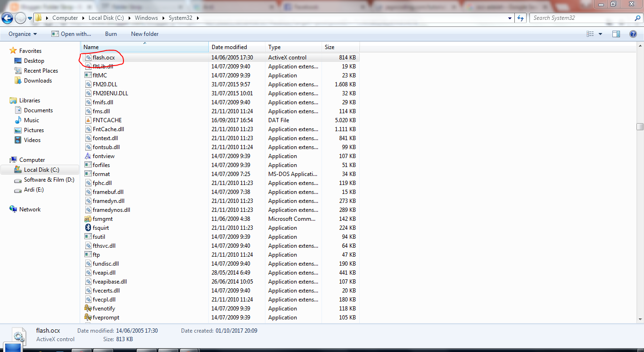644x352 pixels.
Task: Click the blue Help question mark icon
Action: coord(633,34)
